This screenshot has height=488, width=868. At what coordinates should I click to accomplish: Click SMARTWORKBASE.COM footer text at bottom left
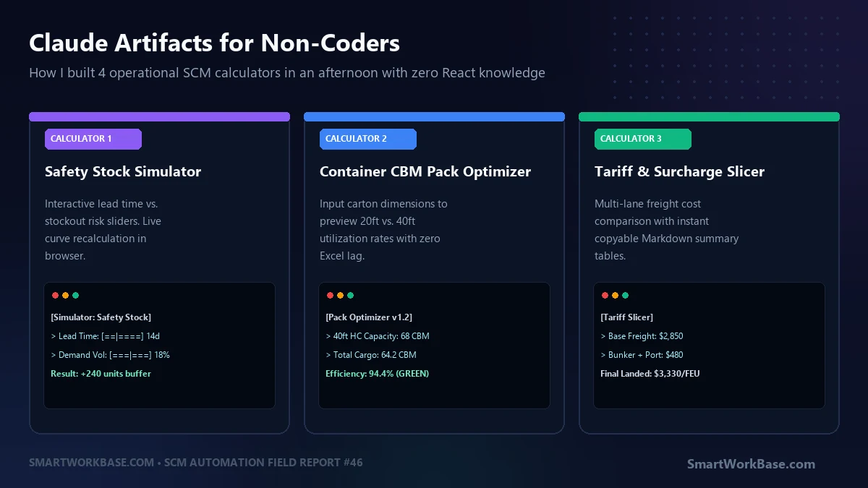pyautogui.click(x=91, y=462)
